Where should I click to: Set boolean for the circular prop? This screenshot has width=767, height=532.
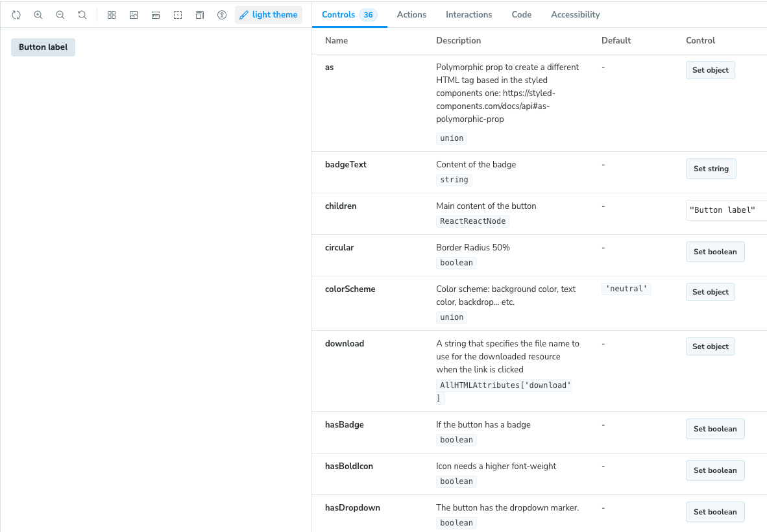point(715,252)
